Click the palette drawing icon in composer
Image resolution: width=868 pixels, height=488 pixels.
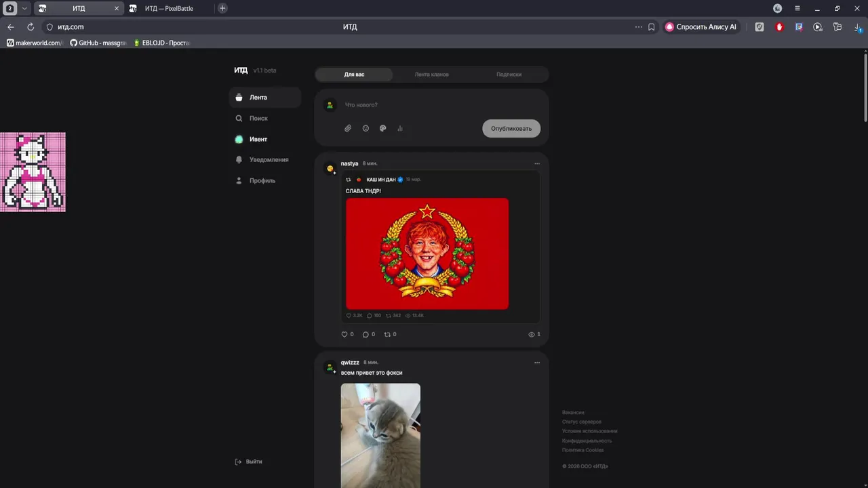pyautogui.click(x=382, y=128)
